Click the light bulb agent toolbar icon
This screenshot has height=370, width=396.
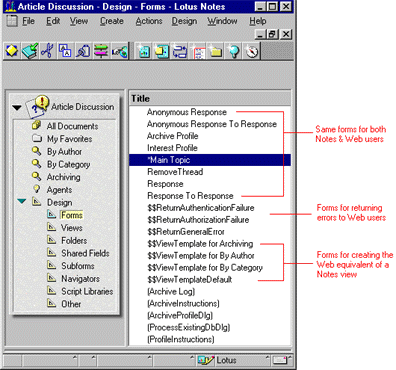tap(234, 51)
